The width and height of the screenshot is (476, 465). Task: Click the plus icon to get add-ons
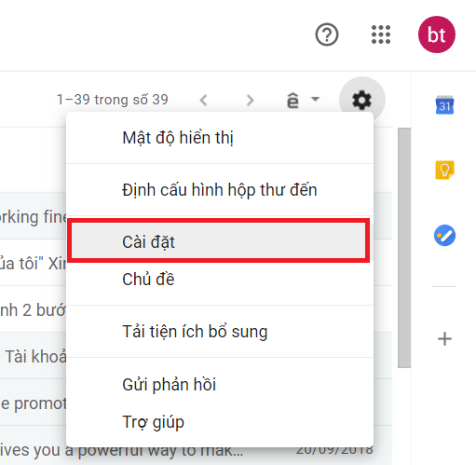[x=444, y=338]
